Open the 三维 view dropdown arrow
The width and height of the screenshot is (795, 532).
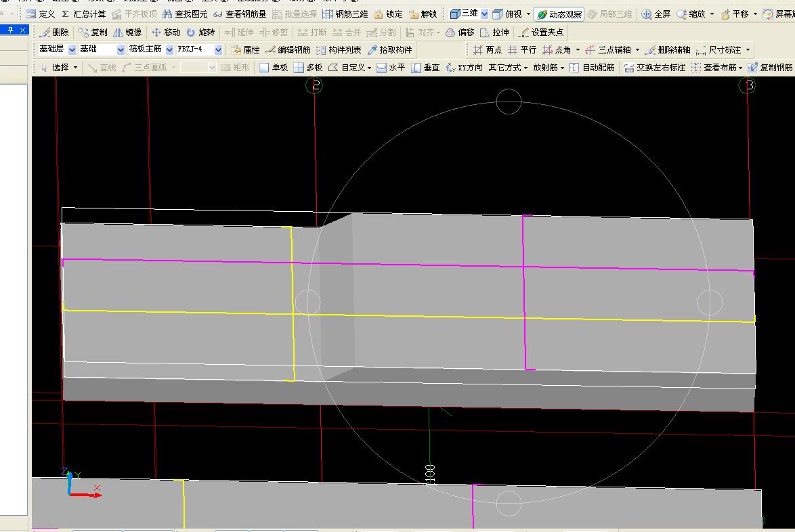(x=484, y=14)
